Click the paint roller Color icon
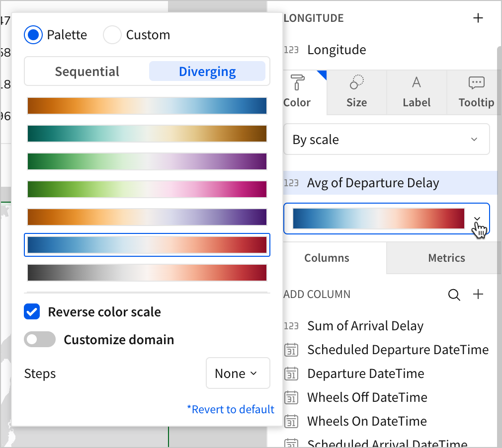This screenshot has height=448, width=502. (x=297, y=82)
